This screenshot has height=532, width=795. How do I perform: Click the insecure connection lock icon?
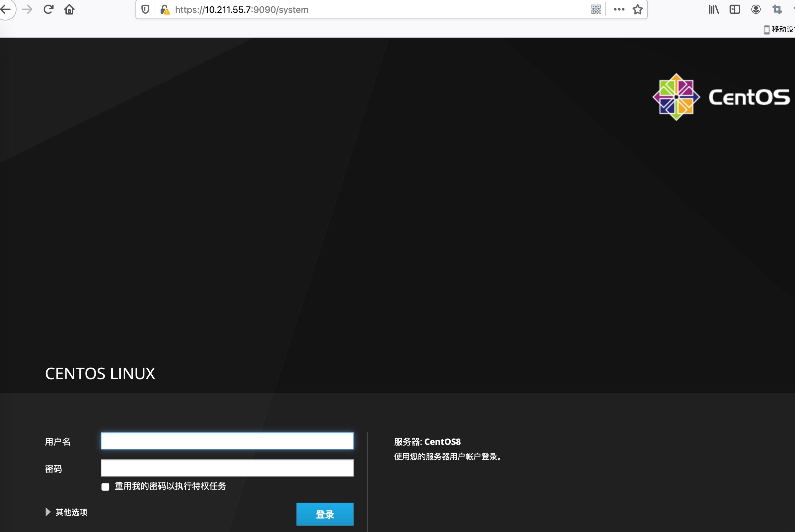(165, 10)
